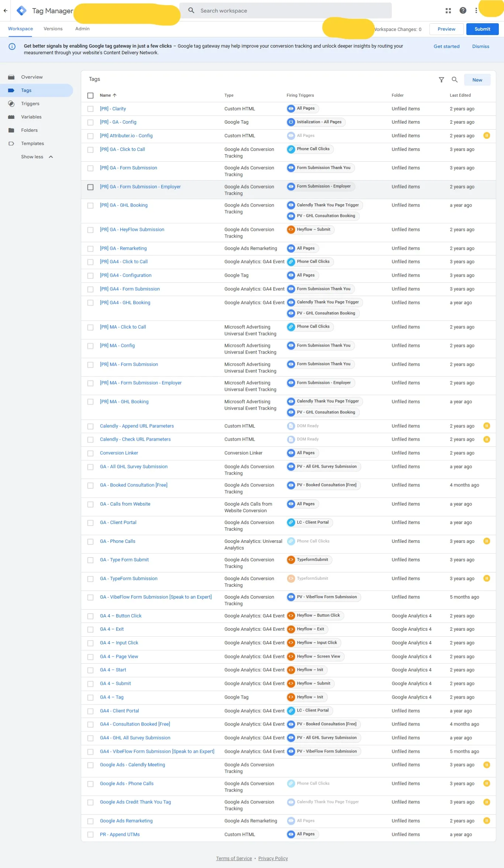Focus the Search workspace field
The height and width of the screenshot is (868, 504).
coord(286,11)
